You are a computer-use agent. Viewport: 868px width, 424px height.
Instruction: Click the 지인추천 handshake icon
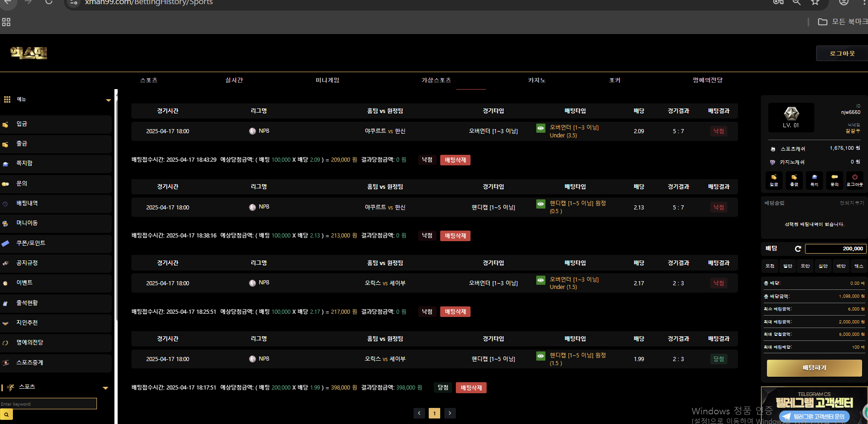tap(6, 323)
